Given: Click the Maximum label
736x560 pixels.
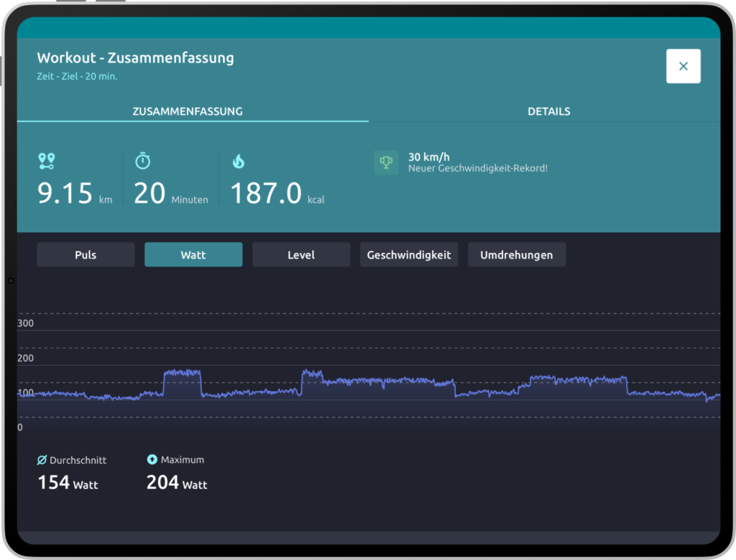Looking at the screenshot, I should (183, 459).
